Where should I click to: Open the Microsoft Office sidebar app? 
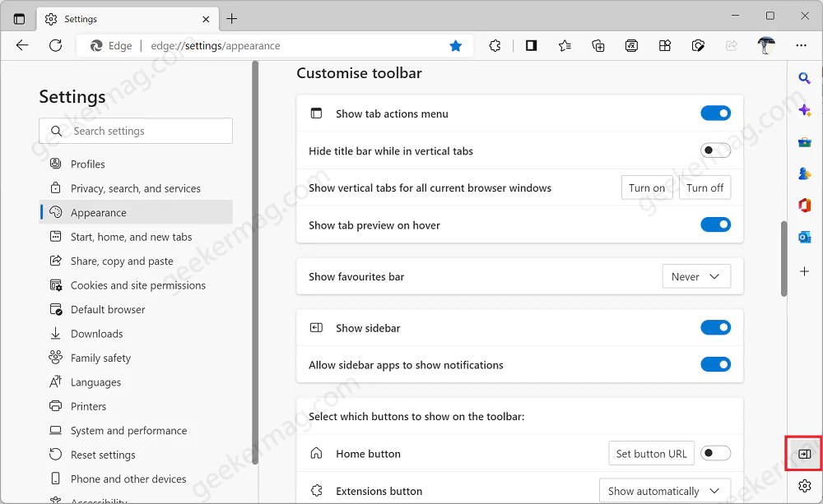pos(805,205)
